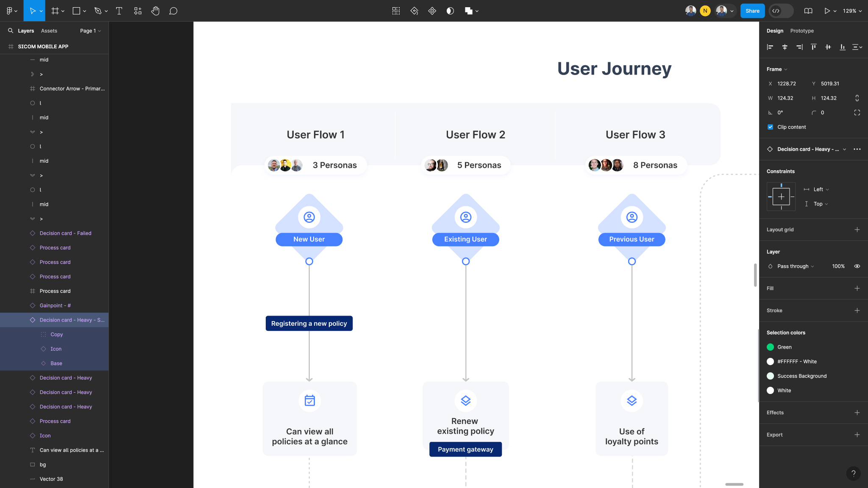Uncheck the Clip content checkbox
868x488 pixels.
pos(770,127)
